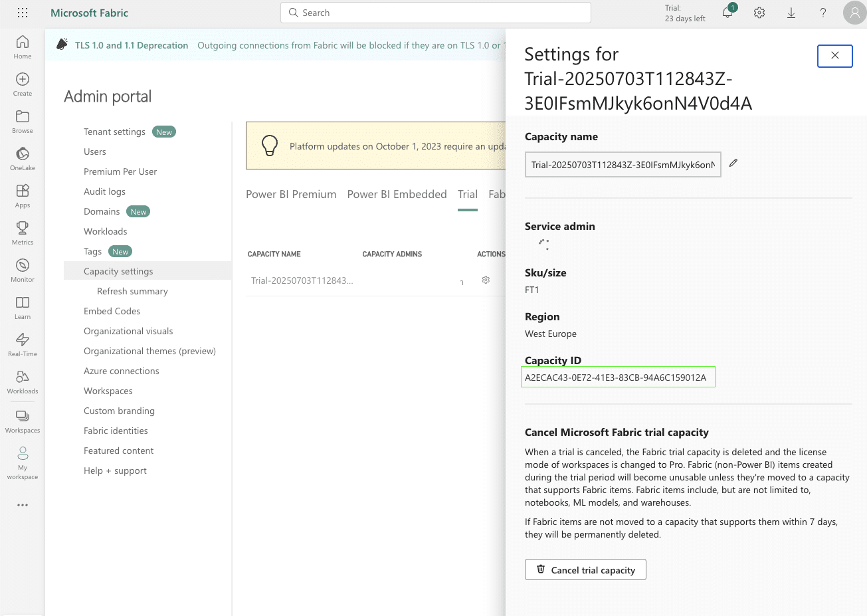Screen dimensions: 867x616
Task: Open the settings gear in header
Action: click(759, 13)
